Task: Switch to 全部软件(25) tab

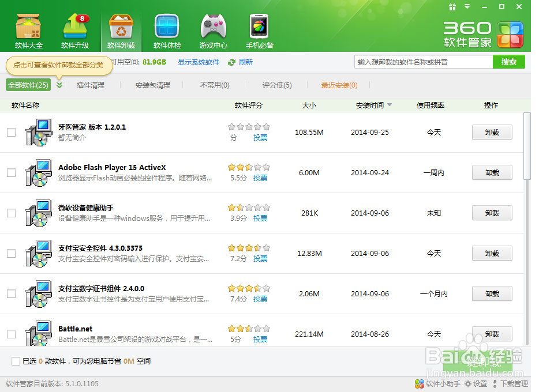Action: pos(28,85)
